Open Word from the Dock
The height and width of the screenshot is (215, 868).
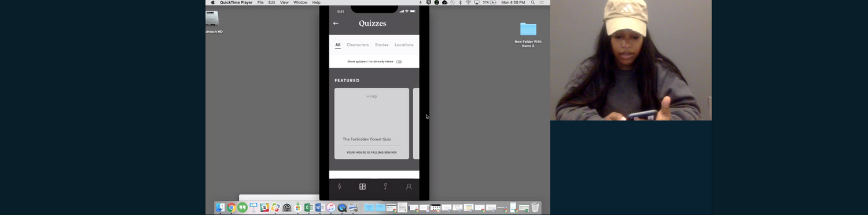pyautogui.click(x=320, y=207)
